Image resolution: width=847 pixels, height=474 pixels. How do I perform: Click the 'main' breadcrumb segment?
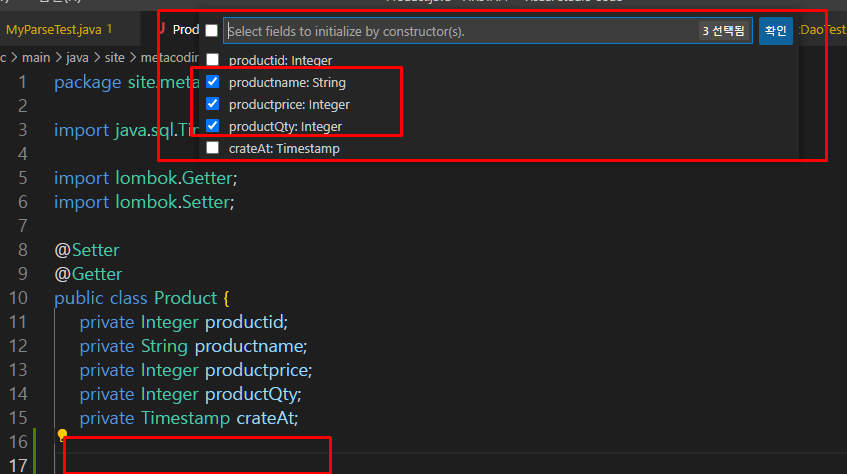[x=36, y=57]
